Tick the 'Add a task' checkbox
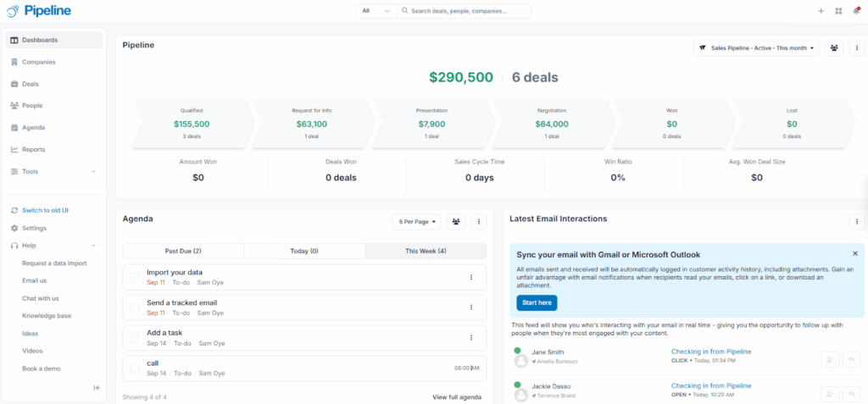Image resolution: width=868 pixels, height=404 pixels. [x=134, y=338]
